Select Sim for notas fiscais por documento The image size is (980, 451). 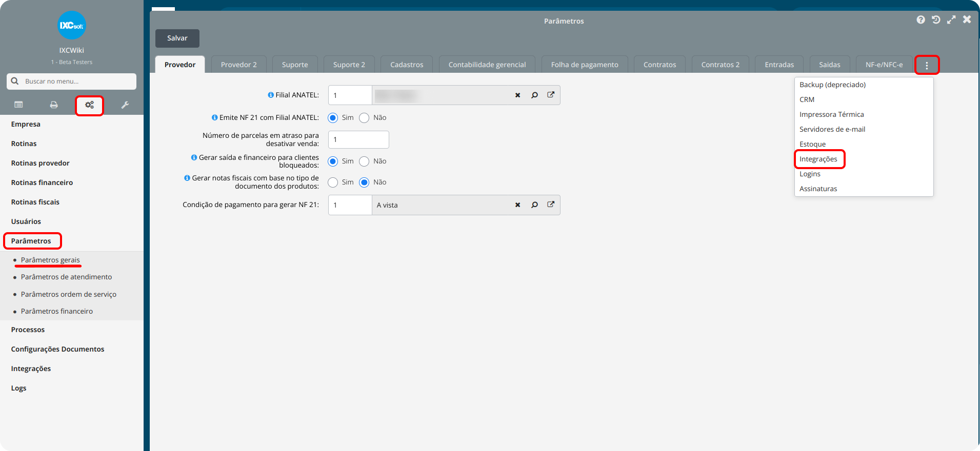pyautogui.click(x=333, y=182)
